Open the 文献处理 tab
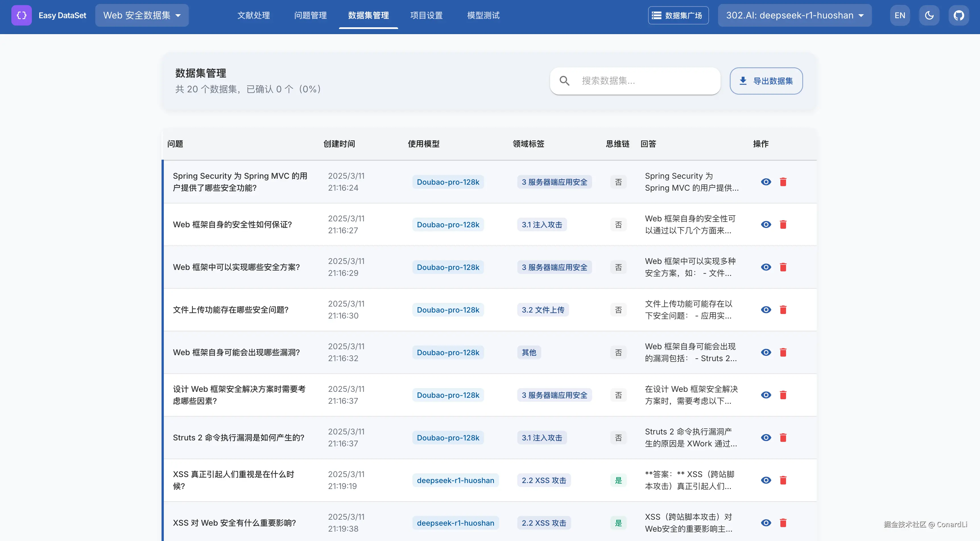 253,16
